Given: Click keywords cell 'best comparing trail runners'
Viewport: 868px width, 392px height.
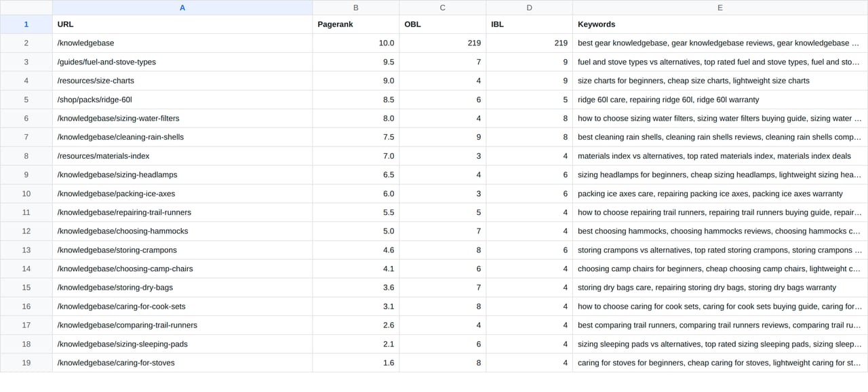Looking at the screenshot, I should [720, 326].
